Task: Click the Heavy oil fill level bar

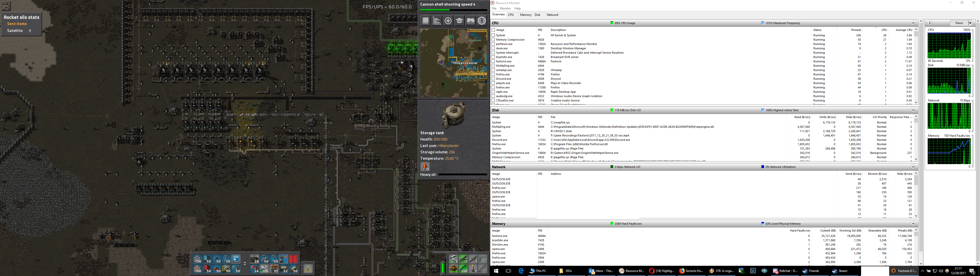Action: (x=463, y=175)
